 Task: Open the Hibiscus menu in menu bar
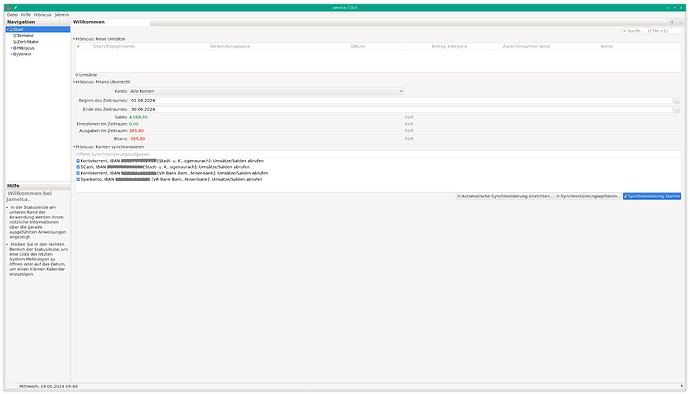coord(43,15)
